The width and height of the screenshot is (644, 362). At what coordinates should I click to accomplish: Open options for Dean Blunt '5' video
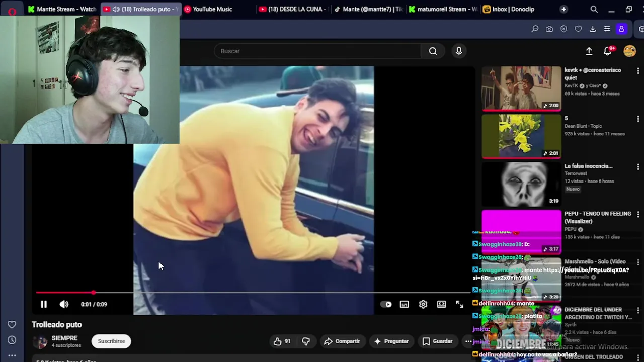pyautogui.click(x=638, y=119)
